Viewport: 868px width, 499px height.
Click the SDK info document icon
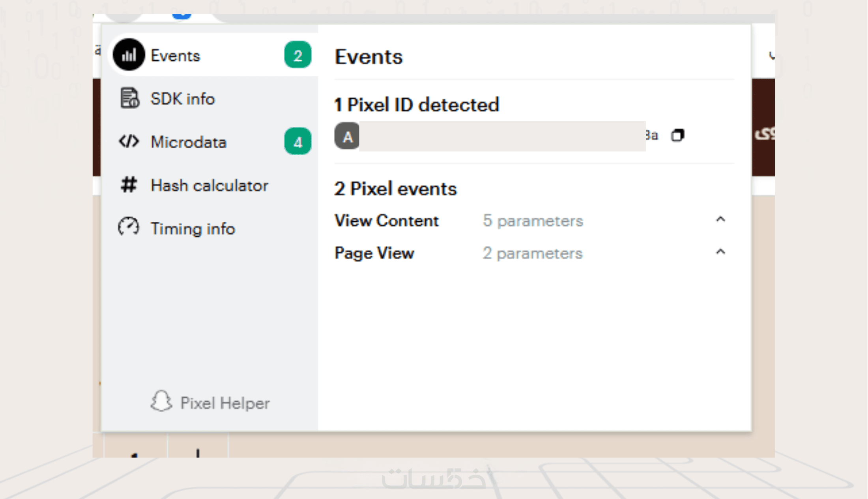click(x=129, y=98)
